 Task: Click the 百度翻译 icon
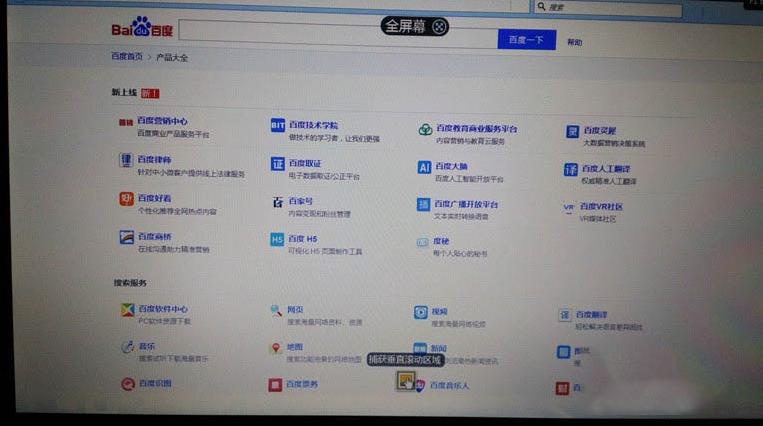[x=564, y=315]
